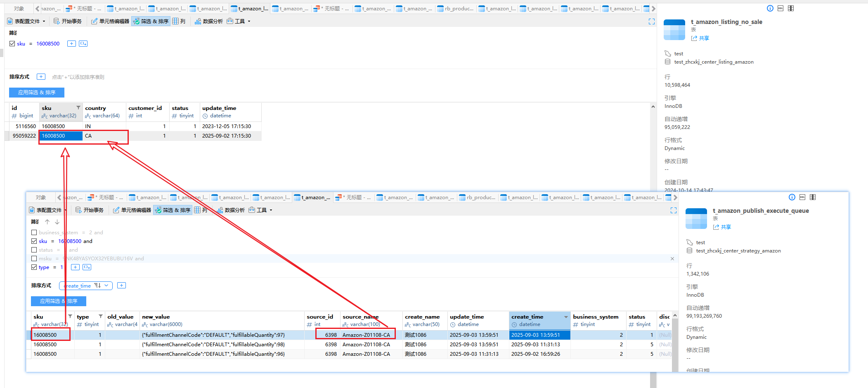The height and width of the screenshot is (388, 868).
Task: Click 共享 link under t_amazon_listing_no_sale
Action: pyautogui.click(x=700, y=38)
